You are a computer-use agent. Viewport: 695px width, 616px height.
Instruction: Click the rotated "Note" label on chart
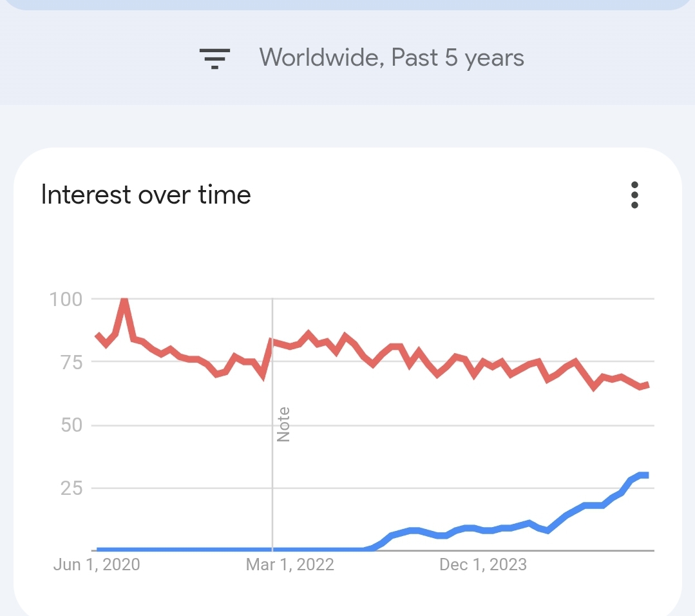tap(283, 424)
